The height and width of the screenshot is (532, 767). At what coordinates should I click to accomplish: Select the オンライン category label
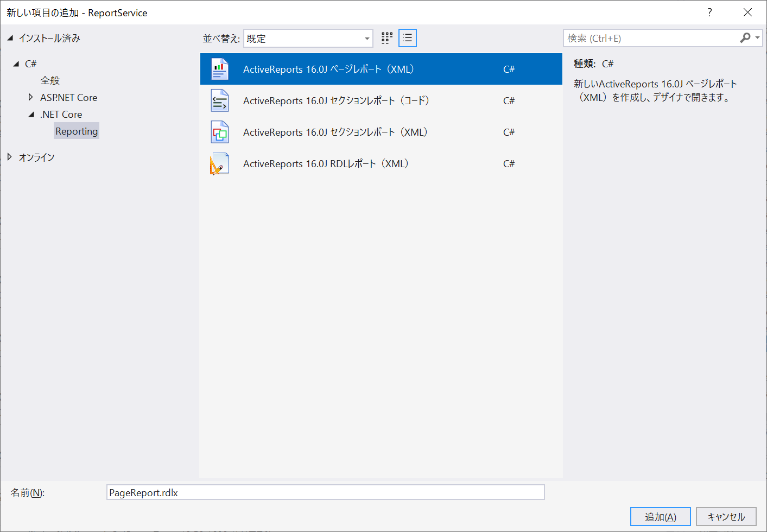tap(37, 157)
